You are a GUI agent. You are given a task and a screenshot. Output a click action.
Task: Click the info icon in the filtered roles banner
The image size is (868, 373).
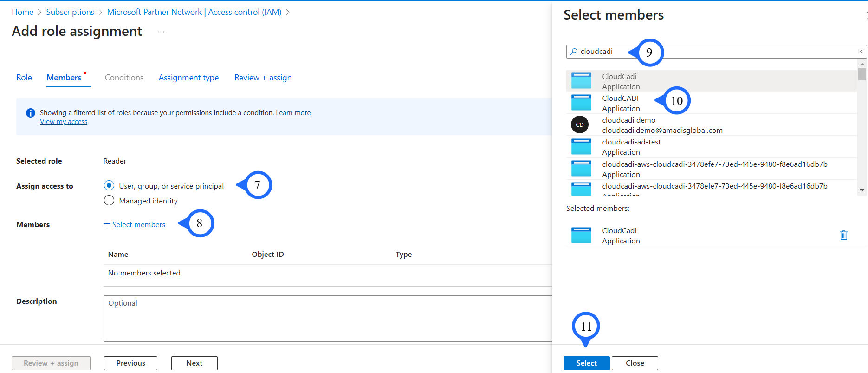tap(31, 113)
